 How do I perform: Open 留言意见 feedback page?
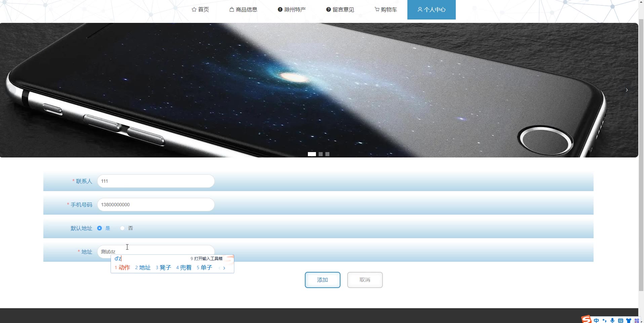pos(340,9)
